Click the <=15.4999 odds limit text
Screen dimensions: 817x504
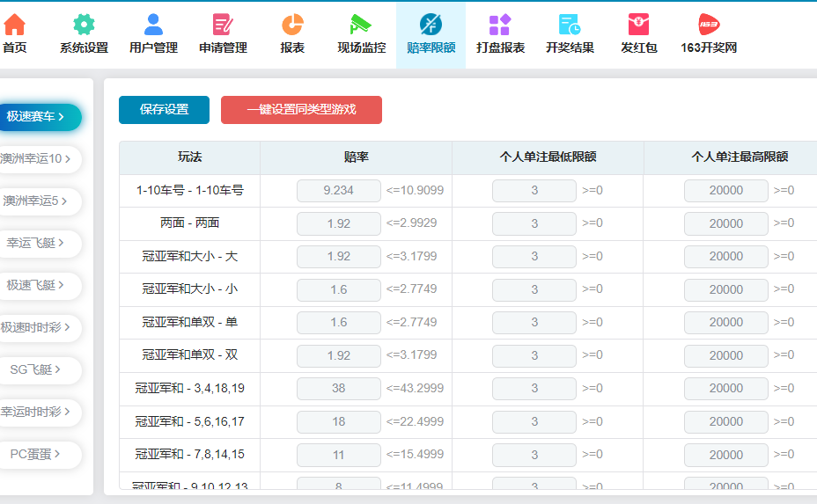tap(415, 454)
